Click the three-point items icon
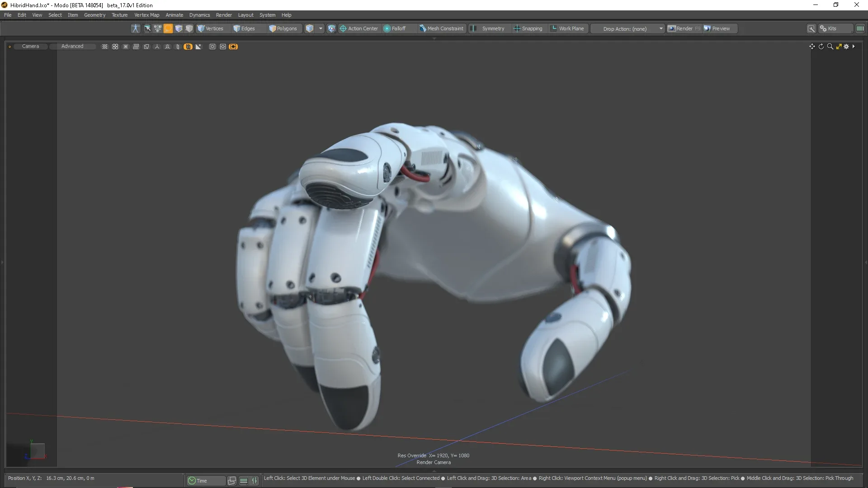Screen dimensions: 868x488 point(158,28)
